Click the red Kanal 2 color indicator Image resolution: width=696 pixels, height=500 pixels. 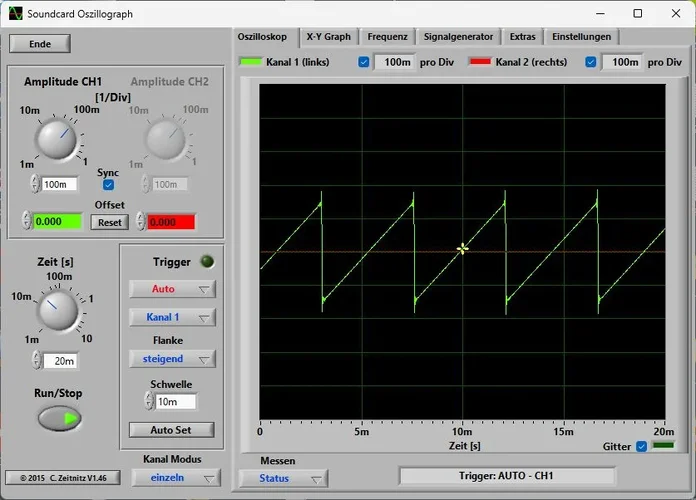pyautogui.click(x=479, y=62)
